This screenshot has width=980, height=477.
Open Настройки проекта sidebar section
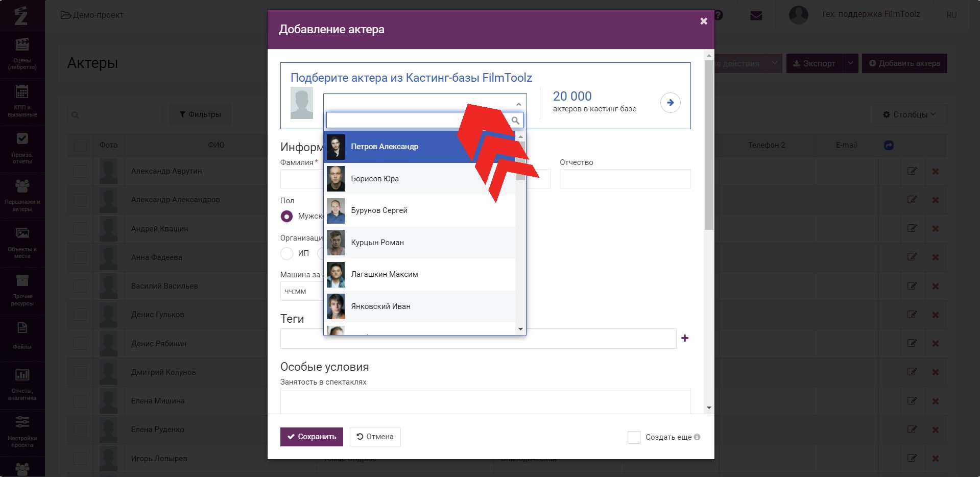tap(22, 432)
